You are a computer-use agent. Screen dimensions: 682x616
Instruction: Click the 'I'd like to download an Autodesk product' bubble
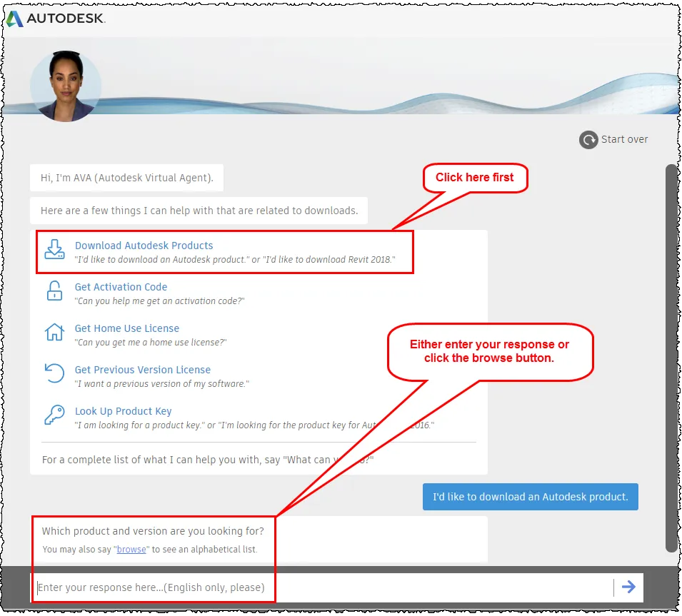pos(530,496)
